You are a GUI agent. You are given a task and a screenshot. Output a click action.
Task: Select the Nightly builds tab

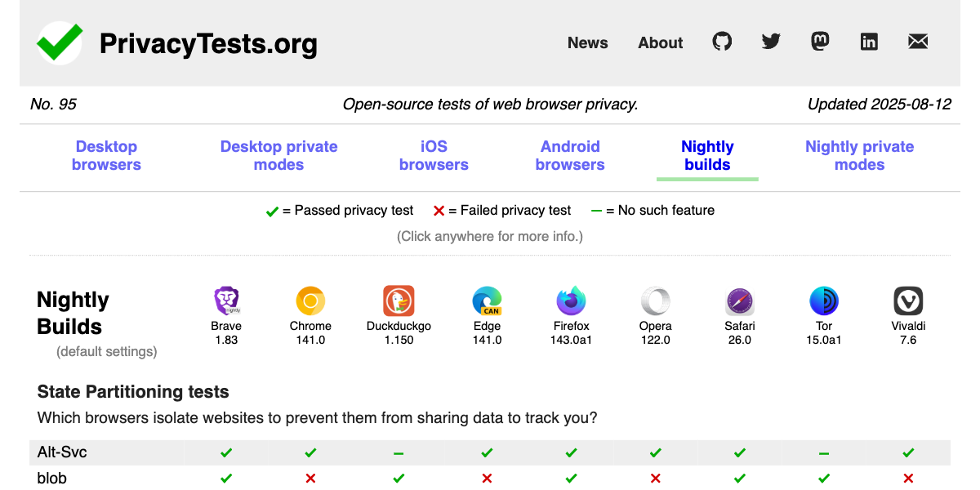point(707,155)
